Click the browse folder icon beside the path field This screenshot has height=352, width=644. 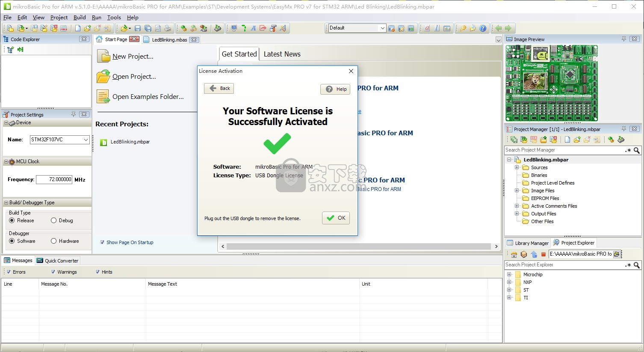click(617, 254)
